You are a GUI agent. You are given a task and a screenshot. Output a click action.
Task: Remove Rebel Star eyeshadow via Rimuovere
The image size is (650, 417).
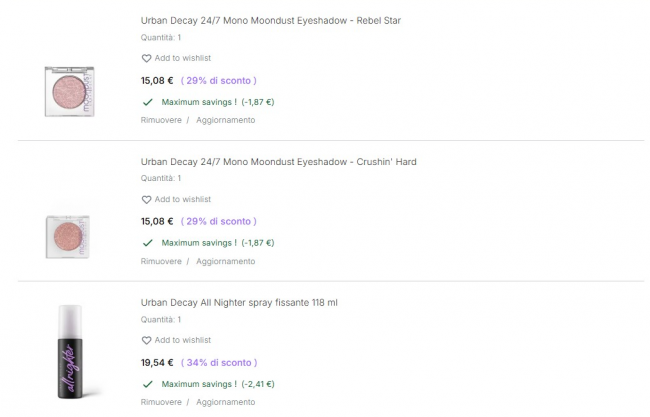point(161,120)
